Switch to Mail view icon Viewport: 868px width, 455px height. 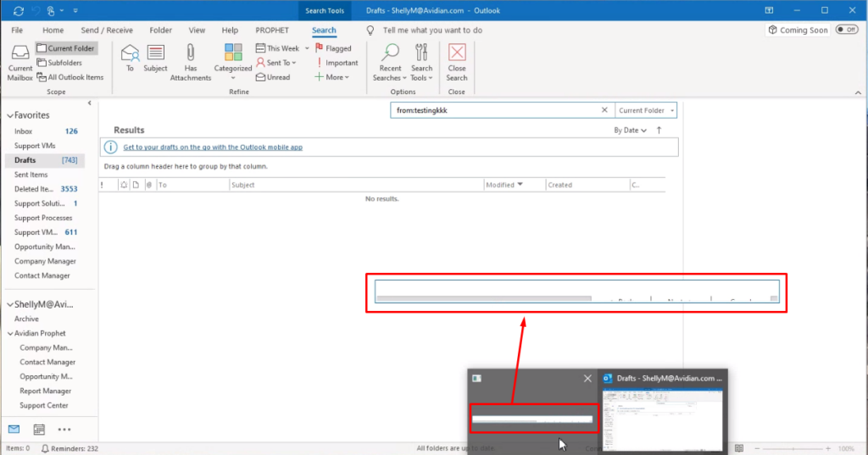click(x=14, y=429)
